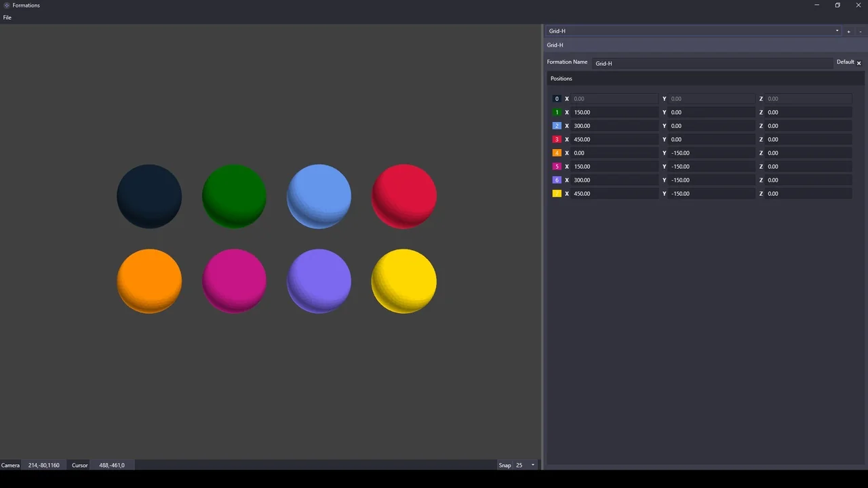The image size is (868, 488).
Task: Click the x icon next to Default
Action: (859, 62)
